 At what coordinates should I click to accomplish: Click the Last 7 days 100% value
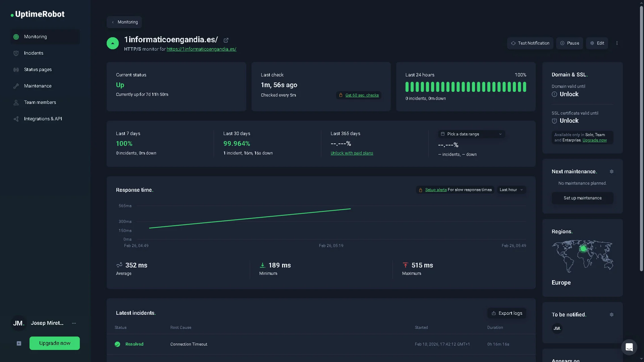point(124,144)
